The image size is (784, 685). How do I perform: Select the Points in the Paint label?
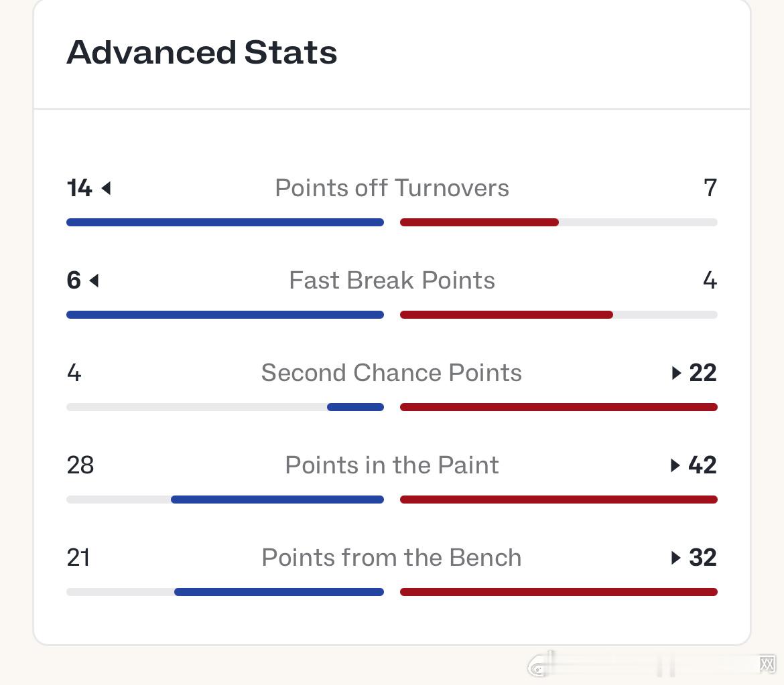point(392,465)
